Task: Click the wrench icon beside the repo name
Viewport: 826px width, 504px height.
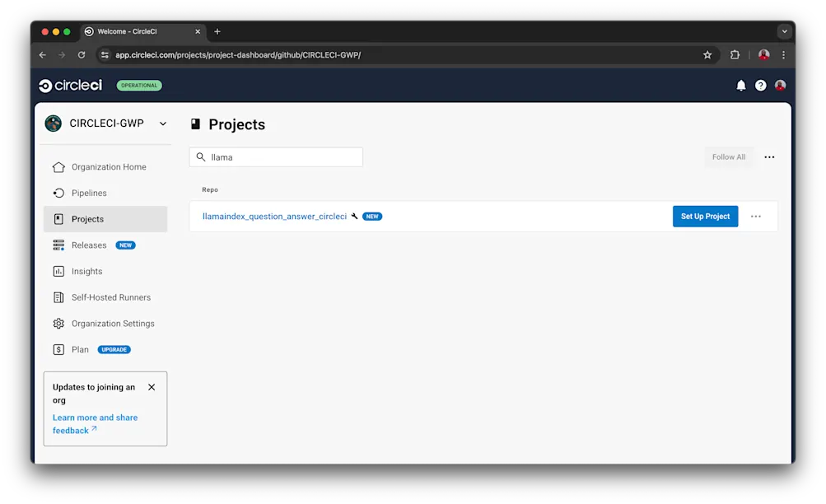Action: click(354, 216)
